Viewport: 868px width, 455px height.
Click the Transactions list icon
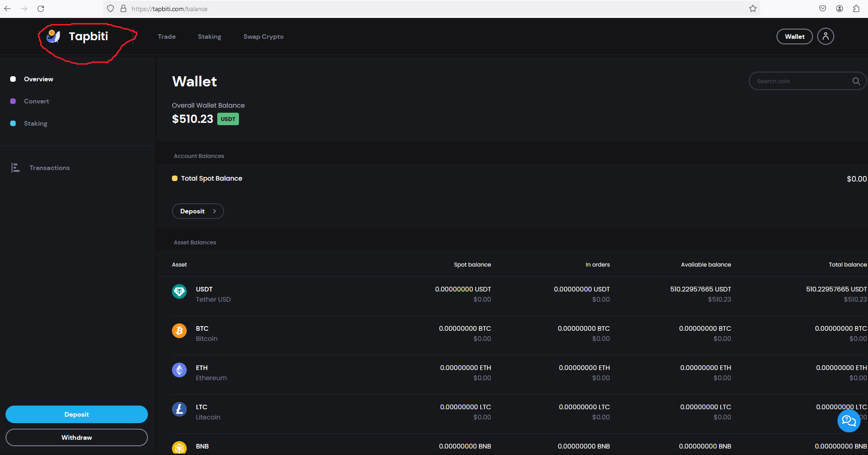tap(15, 168)
